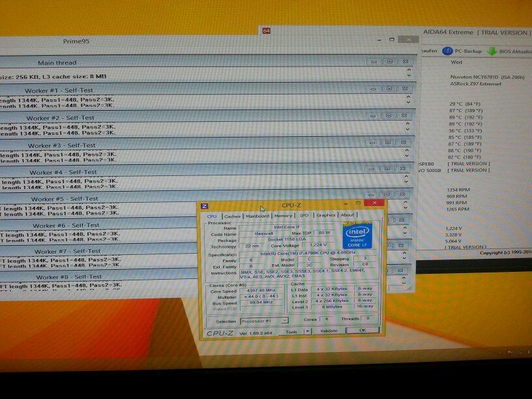
Task: Select the 1354 RPM fan reading in AIDA64
Action: pos(458,190)
